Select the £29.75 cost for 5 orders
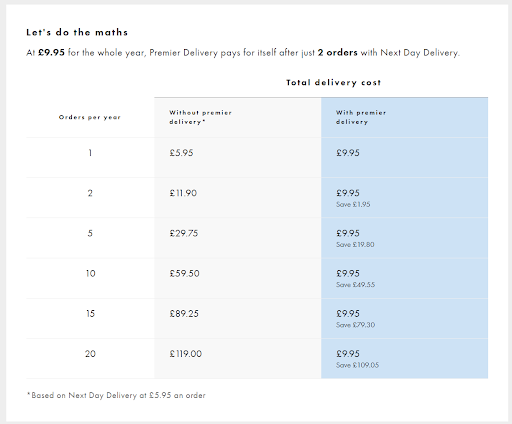This screenshot has width=512, height=424. pyautogui.click(x=184, y=233)
